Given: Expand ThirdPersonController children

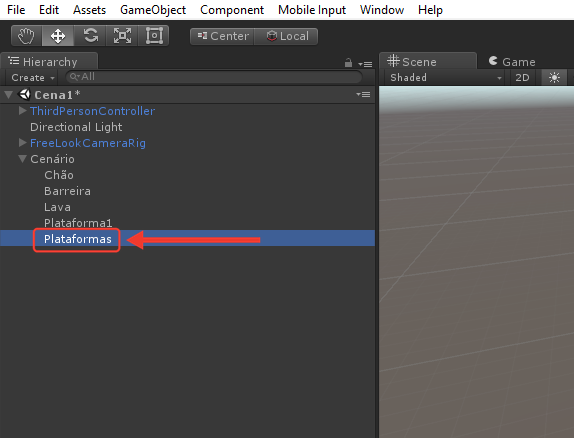Looking at the screenshot, I should 22,111.
